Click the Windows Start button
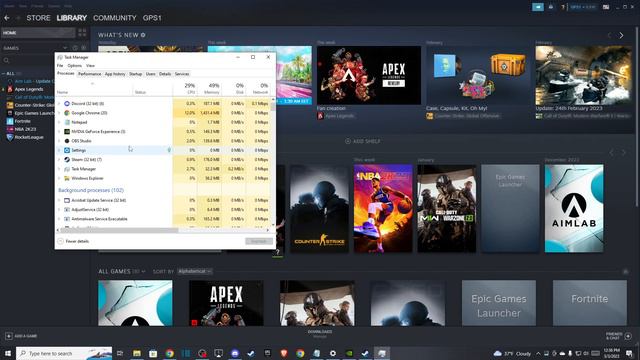Viewport: 640px width, 360px height. [x=8, y=353]
